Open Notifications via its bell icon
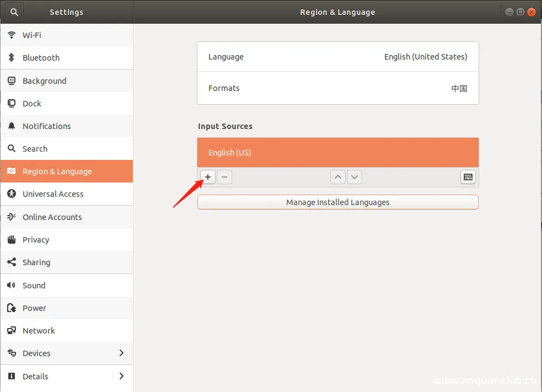The height and width of the screenshot is (392, 542). 12,126
